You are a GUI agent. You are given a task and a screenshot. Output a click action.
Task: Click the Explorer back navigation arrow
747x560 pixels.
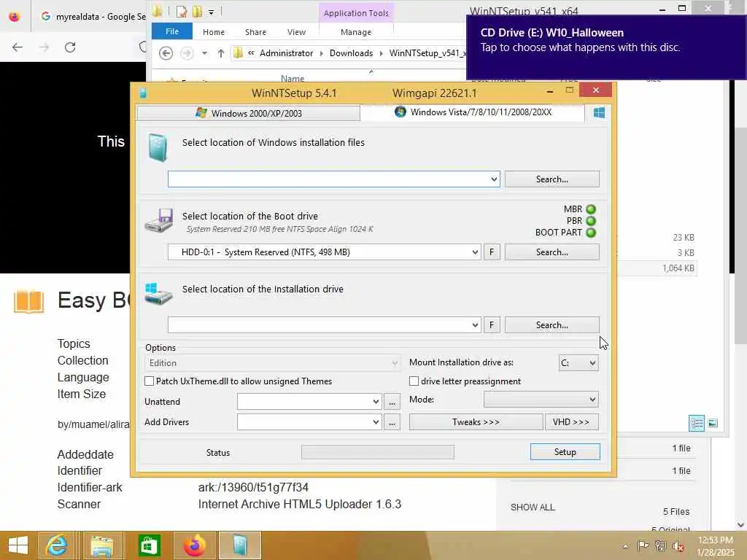click(x=166, y=53)
